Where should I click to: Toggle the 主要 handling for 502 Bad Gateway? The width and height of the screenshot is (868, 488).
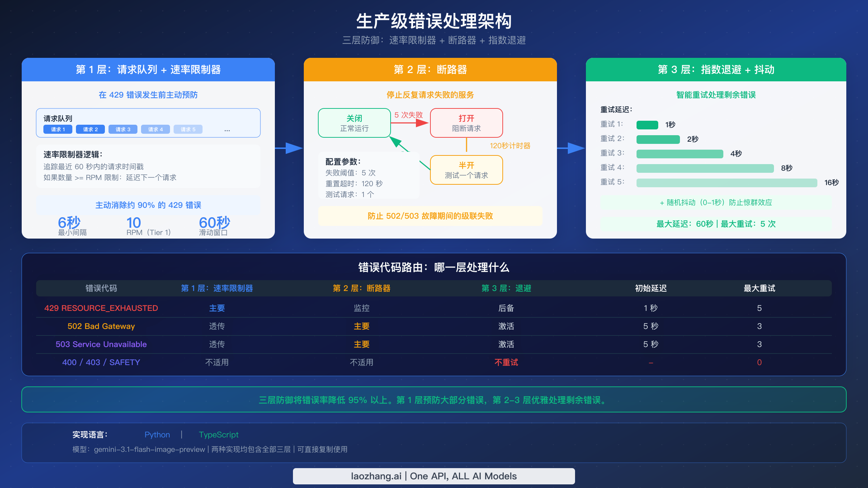[x=361, y=326]
